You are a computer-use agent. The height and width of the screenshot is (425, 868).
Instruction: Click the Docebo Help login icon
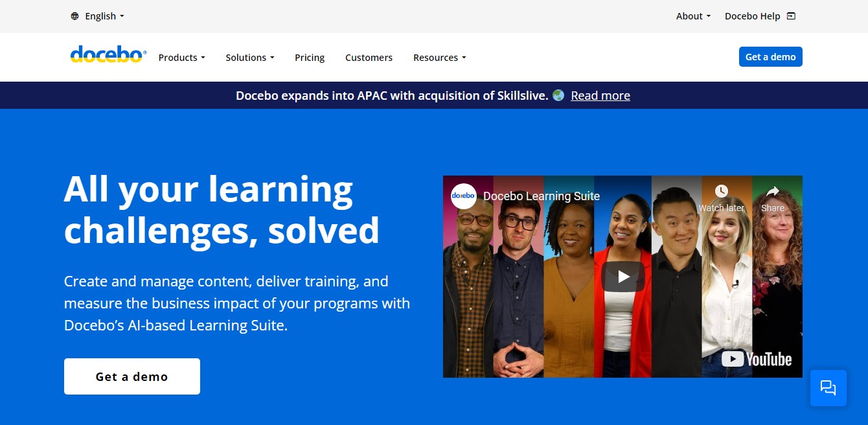[791, 16]
